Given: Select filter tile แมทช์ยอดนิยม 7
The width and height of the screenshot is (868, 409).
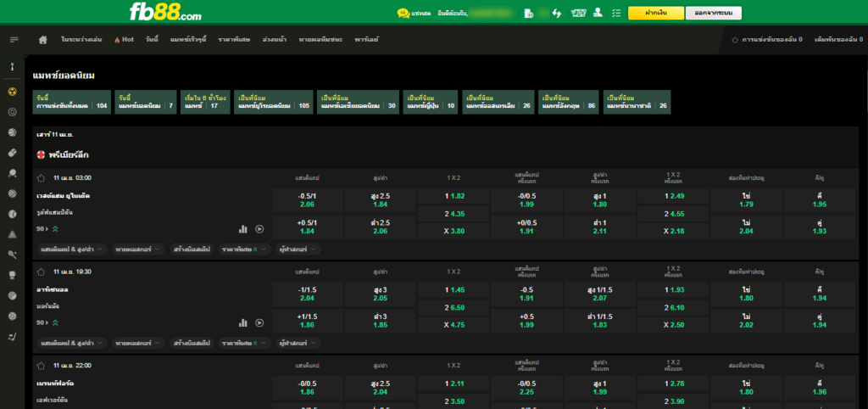Looking at the screenshot, I should [146, 102].
